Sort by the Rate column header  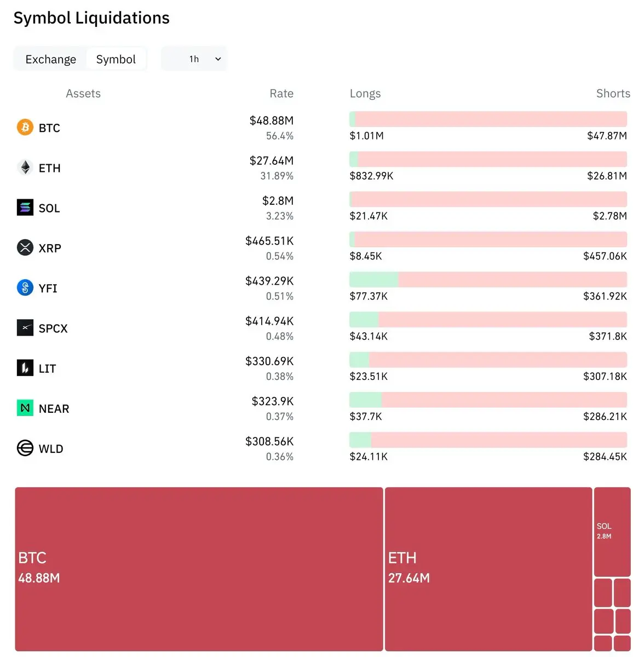281,94
